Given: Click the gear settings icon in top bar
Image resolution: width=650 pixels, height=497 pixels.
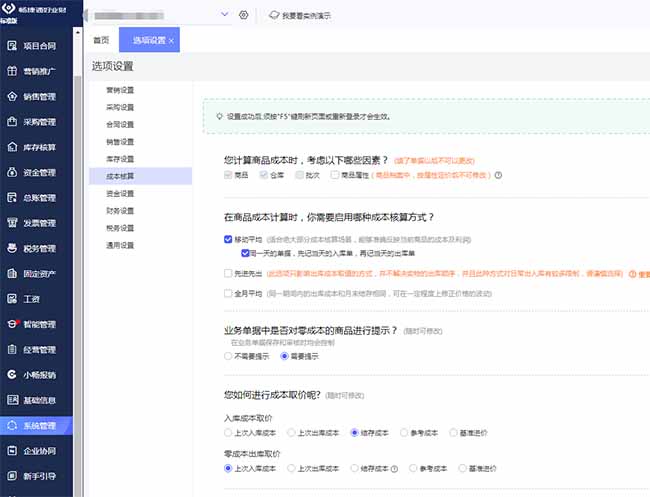Looking at the screenshot, I should [x=243, y=15].
